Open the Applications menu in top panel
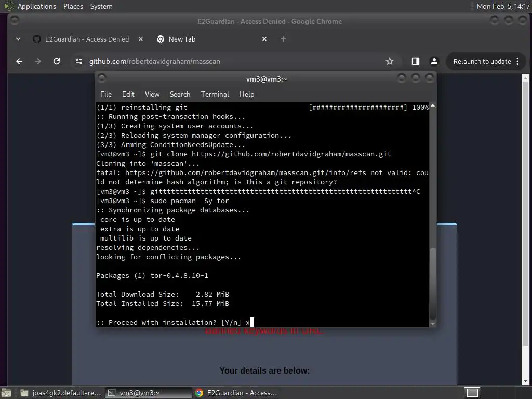Image resolution: width=532 pixels, height=399 pixels. (37, 6)
